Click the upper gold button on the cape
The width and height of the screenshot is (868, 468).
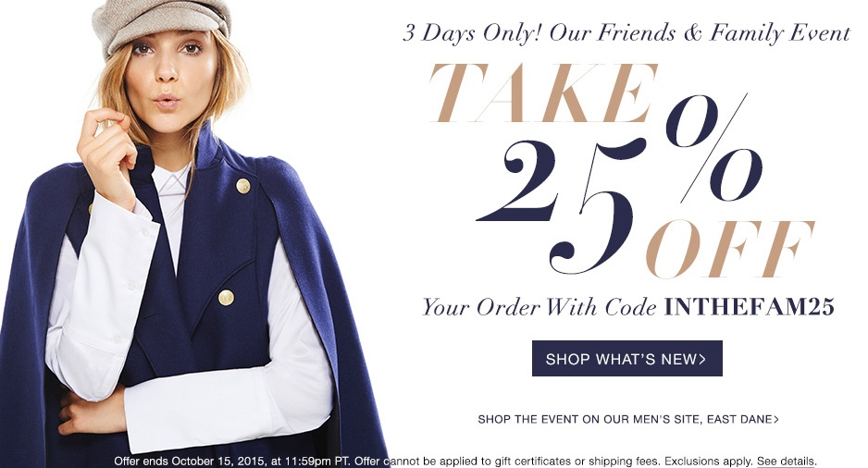tap(243, 186)
